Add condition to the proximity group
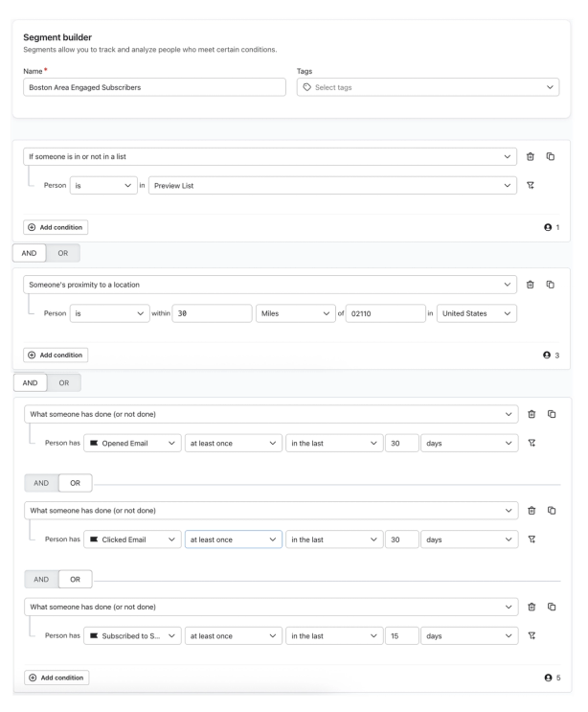This screenshot has height=712, width=588. coord(56,356)
